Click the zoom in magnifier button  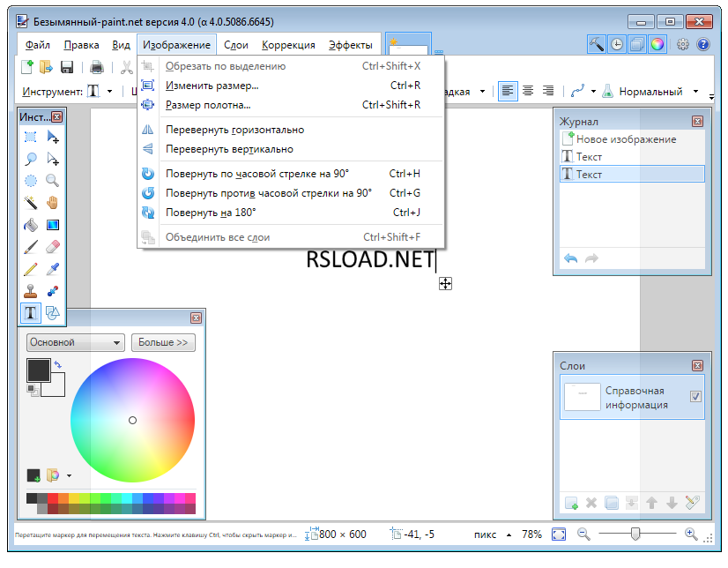click(x=691, y=534)
